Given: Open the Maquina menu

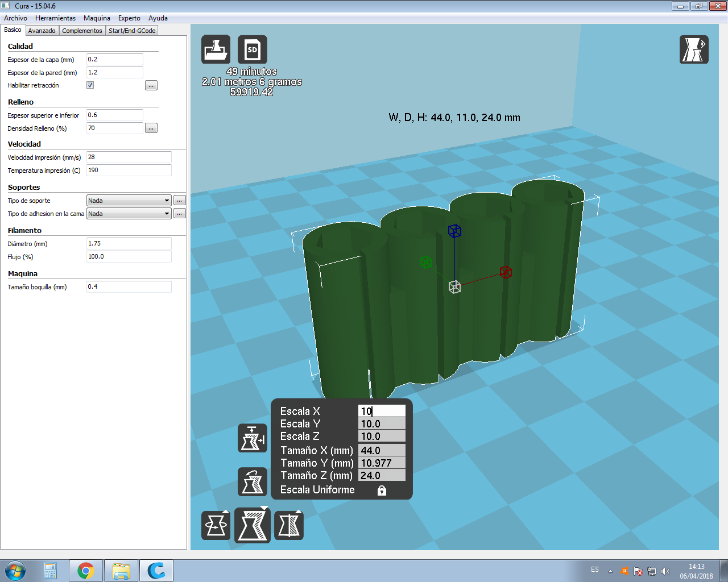Looking at the screenshot, I should (97, 18).
